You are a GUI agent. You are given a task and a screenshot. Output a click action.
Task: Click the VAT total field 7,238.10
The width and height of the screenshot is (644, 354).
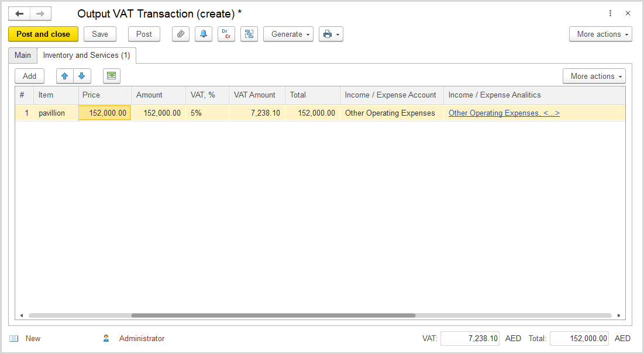coord(470,338)
